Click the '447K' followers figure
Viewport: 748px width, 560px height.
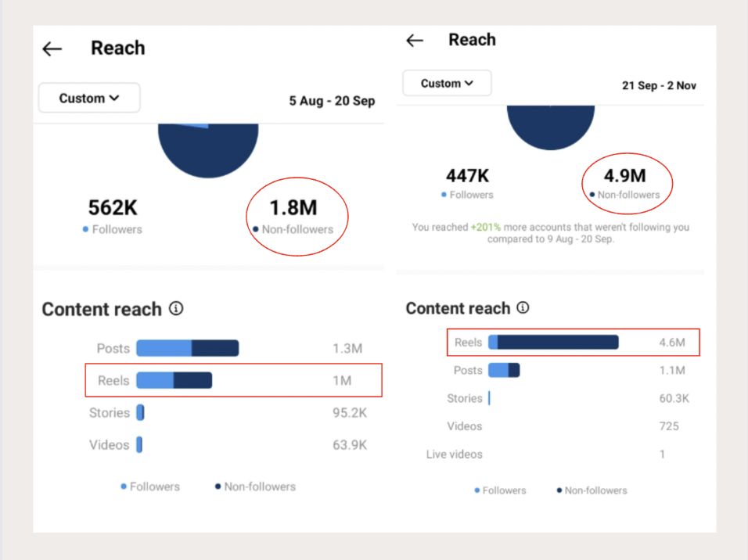tap(468, 175)
